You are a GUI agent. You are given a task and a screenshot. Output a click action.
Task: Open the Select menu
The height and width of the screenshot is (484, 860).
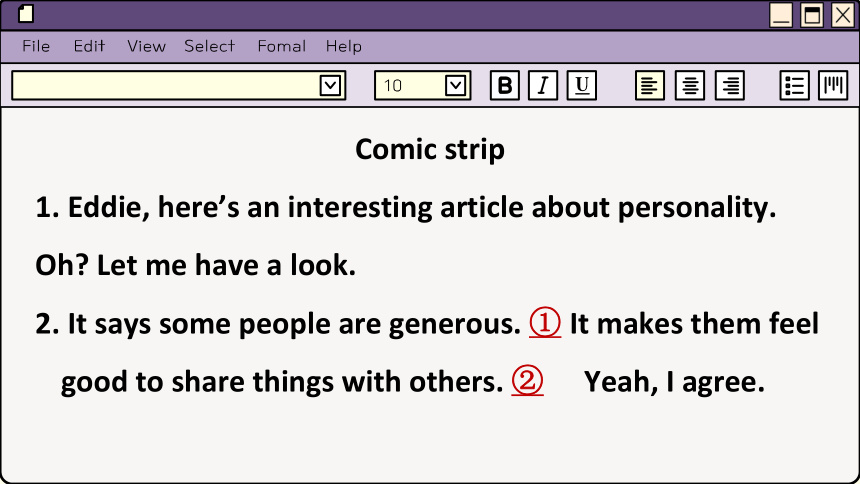click(210, 46)
